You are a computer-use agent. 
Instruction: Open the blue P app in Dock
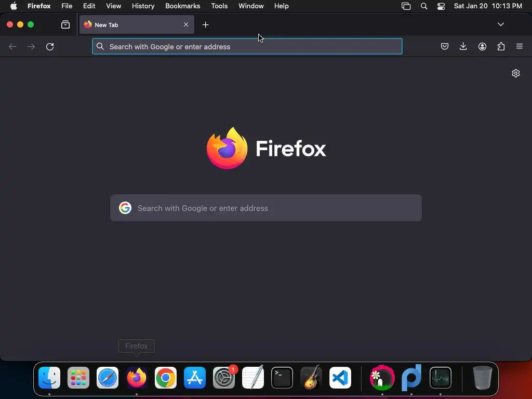coord(411,377)
